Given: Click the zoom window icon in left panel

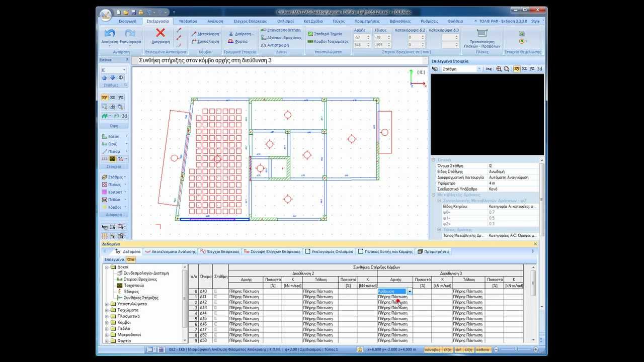Looking at the screenshot, I should click(104, 107).
